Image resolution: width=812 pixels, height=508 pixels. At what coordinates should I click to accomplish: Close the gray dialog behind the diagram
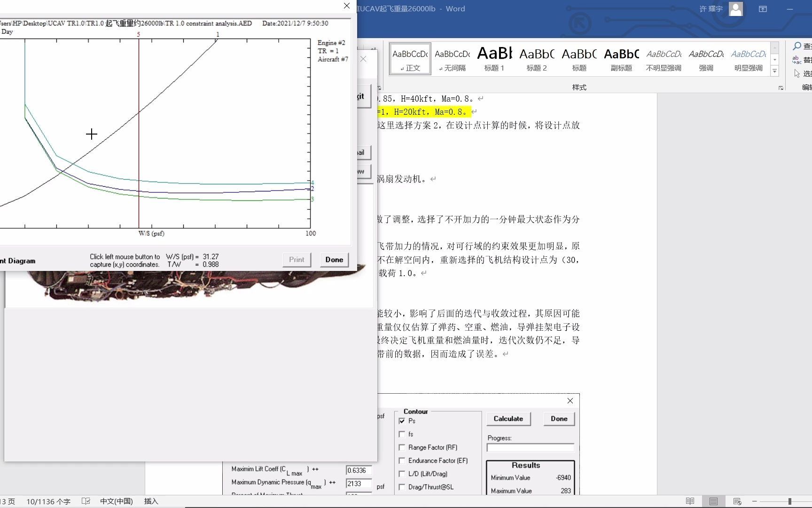363,59
